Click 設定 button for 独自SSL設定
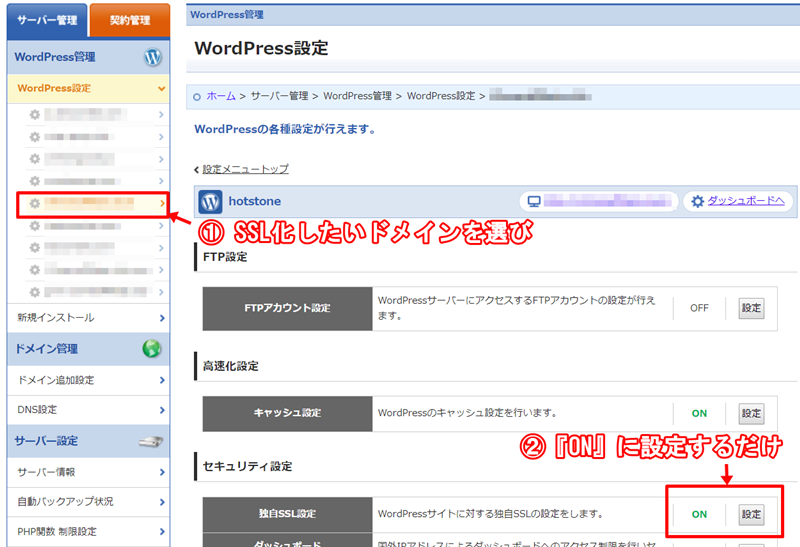800x547 pixels. 752,514
